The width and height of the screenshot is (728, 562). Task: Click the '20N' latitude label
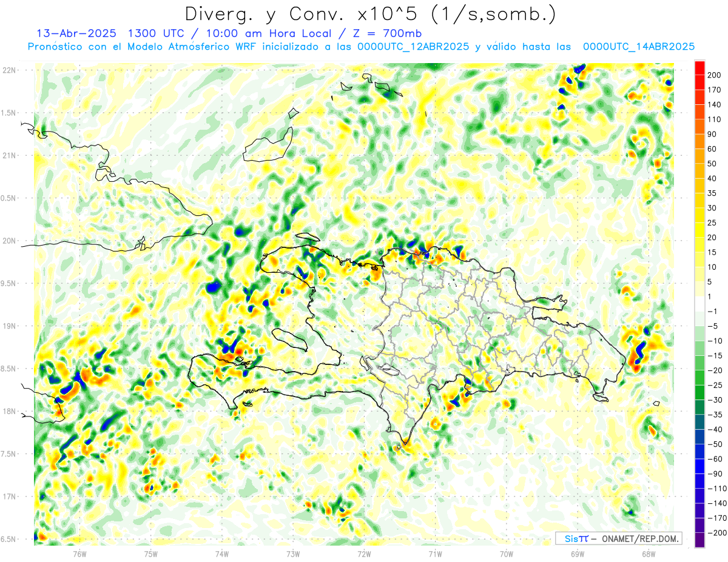(x=9, y=241)
